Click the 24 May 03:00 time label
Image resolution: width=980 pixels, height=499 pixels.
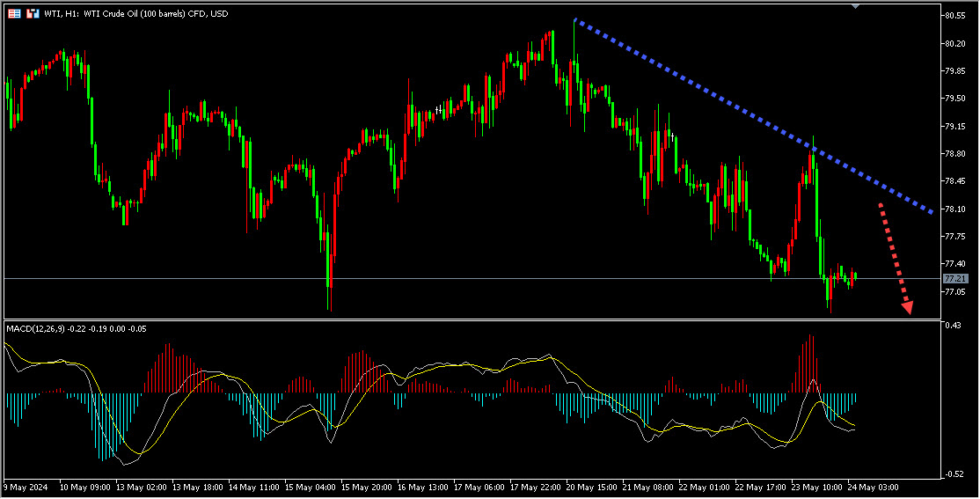pos(873,487)
